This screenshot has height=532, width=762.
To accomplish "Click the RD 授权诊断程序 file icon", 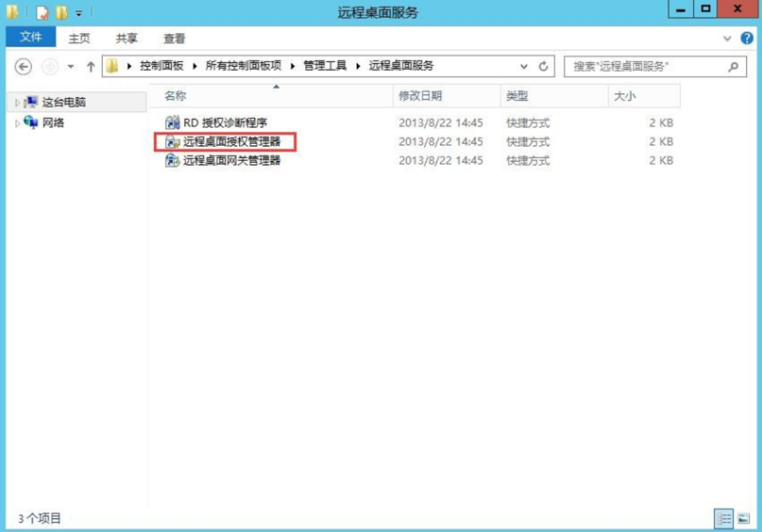I will [172, 122].
